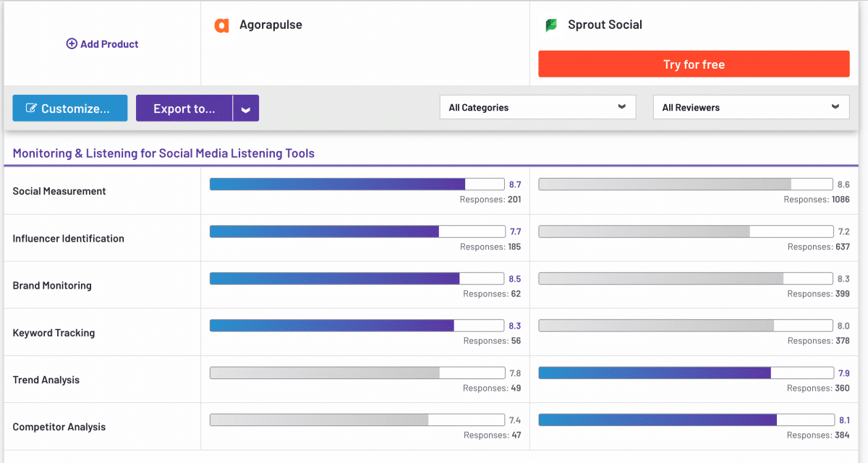This screenshot has width=868, height=463.
Task: Click the plus icon beside Add Product
Action: tap(72, 43)
